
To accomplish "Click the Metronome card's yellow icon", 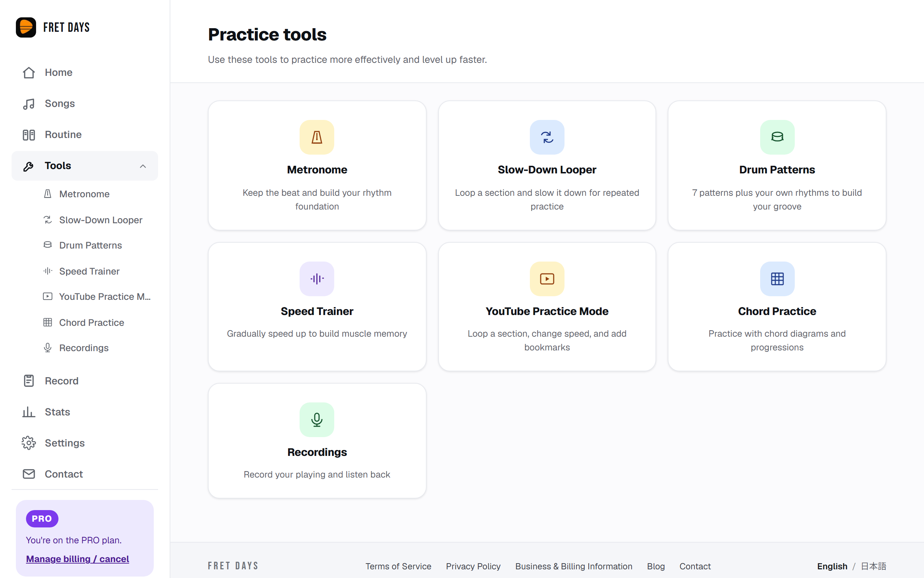I will click(317, 137).
